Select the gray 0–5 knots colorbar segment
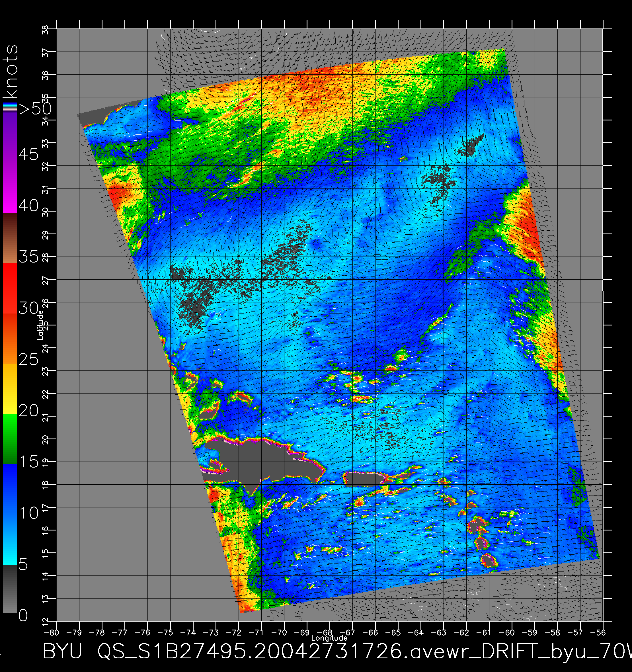The image size is (632, 672). [10, 589]
